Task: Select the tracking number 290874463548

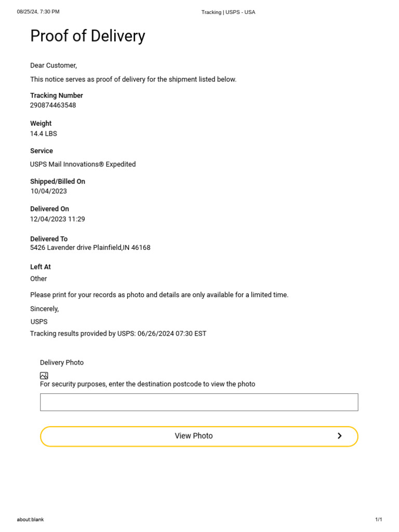Action: 53,105
